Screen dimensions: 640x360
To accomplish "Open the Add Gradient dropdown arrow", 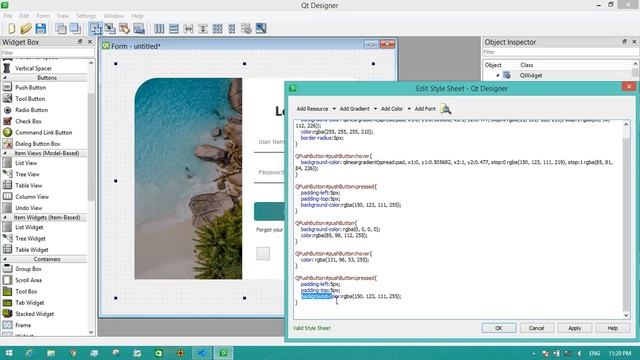I will click(375, 109).
